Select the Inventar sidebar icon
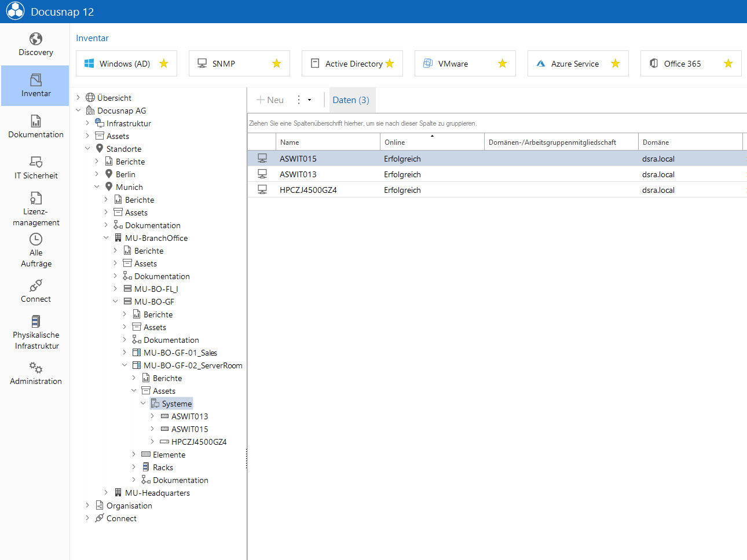 (x=36, y=79)
